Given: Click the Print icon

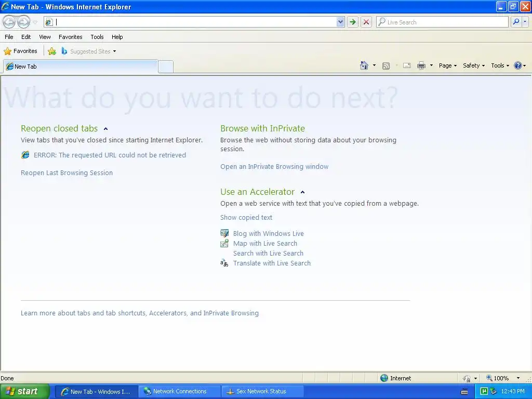Looking at the screenshot, I should coord(421,66).
